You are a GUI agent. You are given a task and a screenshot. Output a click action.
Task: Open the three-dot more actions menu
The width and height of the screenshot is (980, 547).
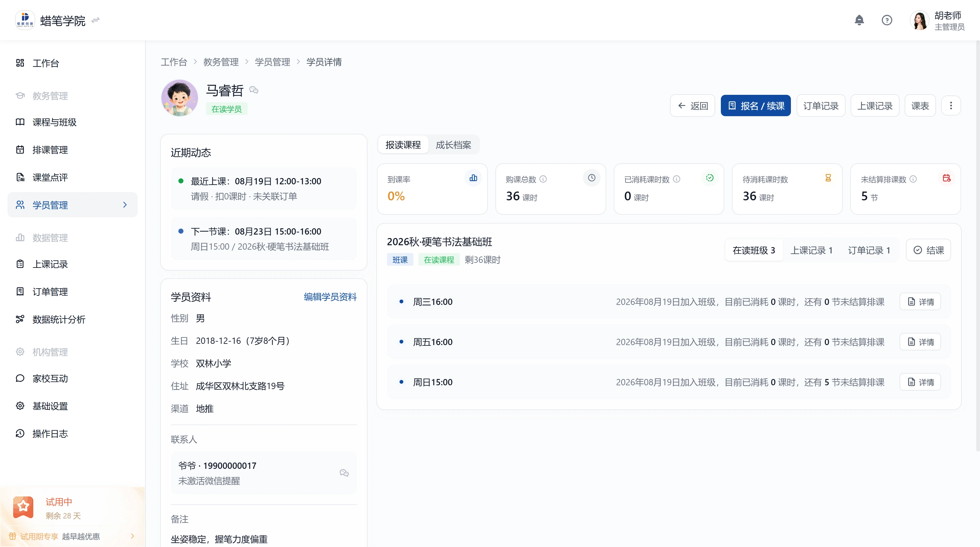[951, 106]
